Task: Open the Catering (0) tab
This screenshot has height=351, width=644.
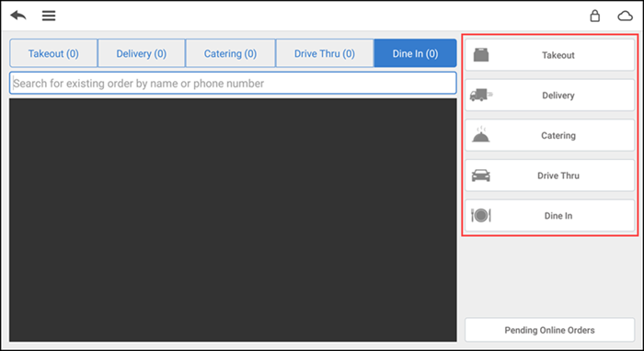Action: [x=230, y=53]
